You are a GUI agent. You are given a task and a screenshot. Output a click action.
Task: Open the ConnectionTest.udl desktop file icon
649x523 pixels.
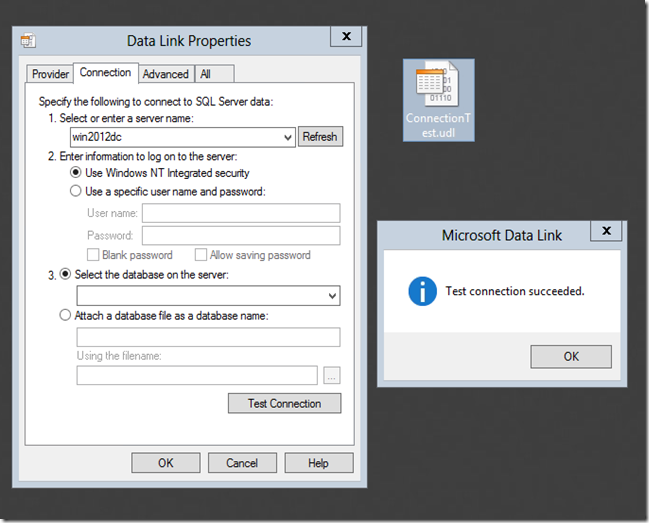click(438, 99)
